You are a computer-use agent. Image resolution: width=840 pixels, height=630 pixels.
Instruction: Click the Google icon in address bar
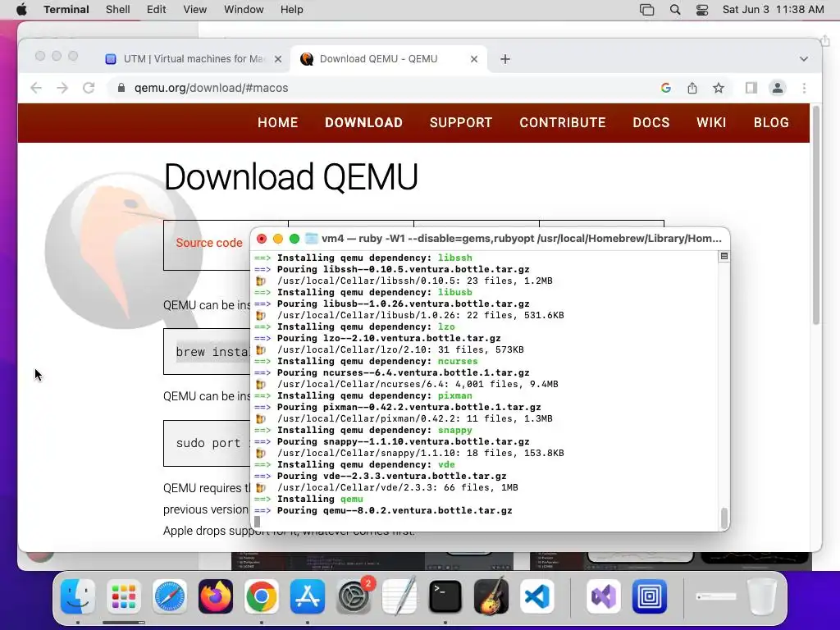click(x=666, y=88)
